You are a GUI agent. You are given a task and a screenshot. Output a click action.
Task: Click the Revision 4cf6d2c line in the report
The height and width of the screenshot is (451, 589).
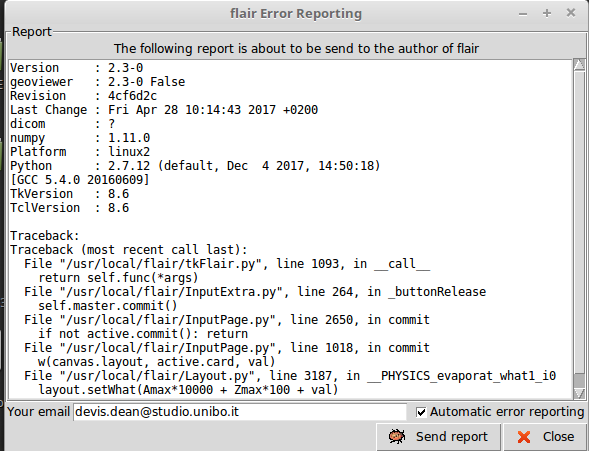[x=83, y=96]
